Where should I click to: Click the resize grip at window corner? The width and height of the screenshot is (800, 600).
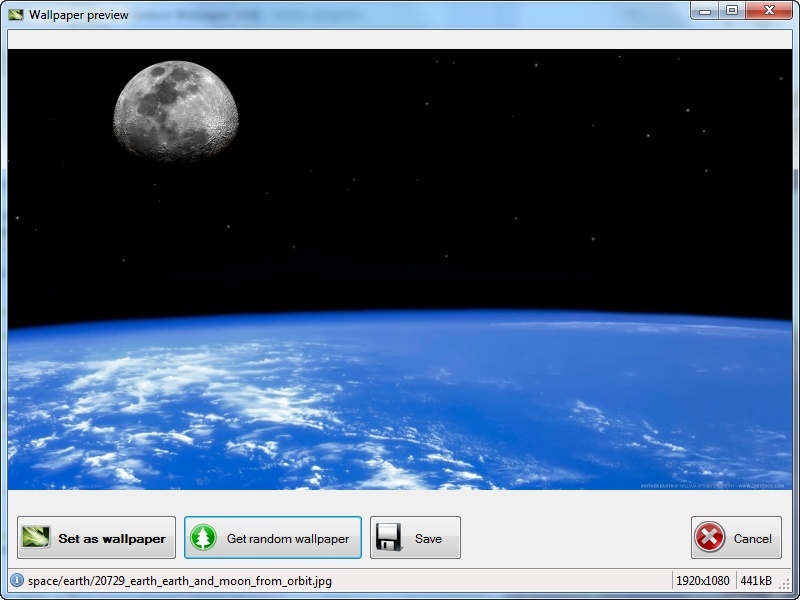(x=785, y=583)
